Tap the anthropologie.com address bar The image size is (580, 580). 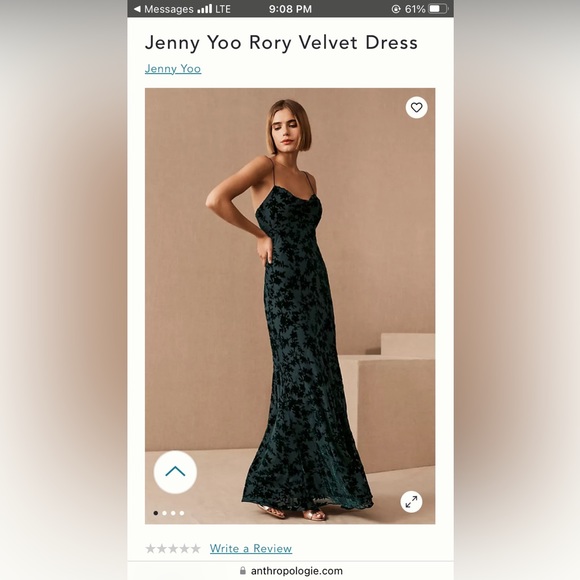291,571
